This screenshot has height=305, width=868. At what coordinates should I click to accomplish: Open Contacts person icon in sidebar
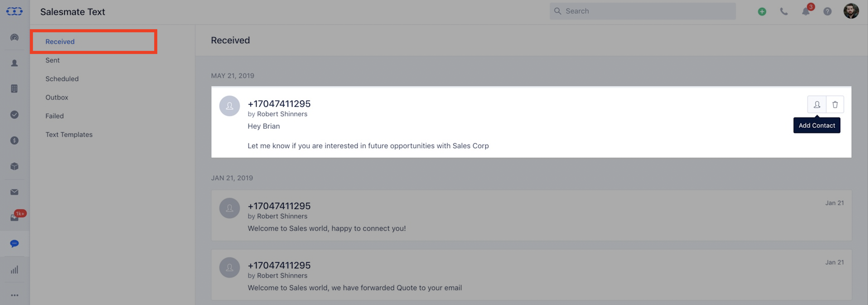[x=14, y=63]
